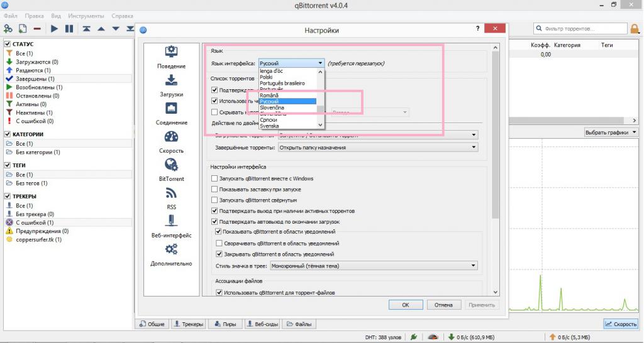Click the OK button in Настройки
This screenshot has height=343, width=644.
tap(406, 305)
